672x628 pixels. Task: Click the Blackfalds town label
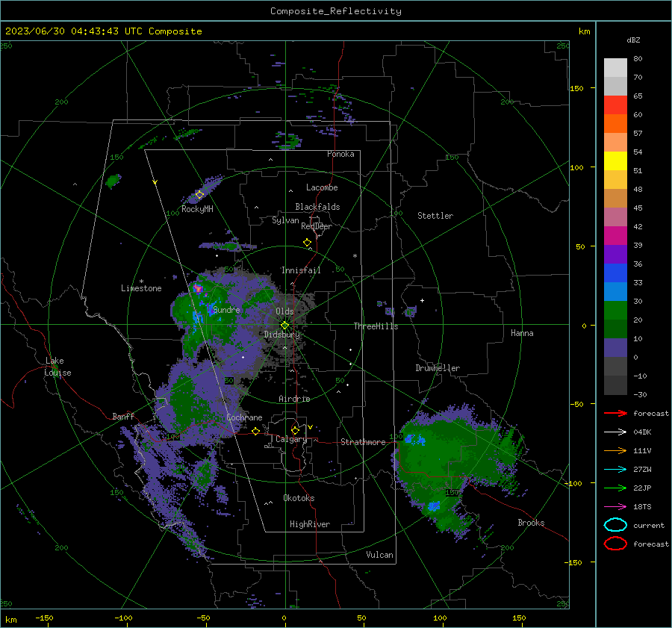tap(317, 207)
